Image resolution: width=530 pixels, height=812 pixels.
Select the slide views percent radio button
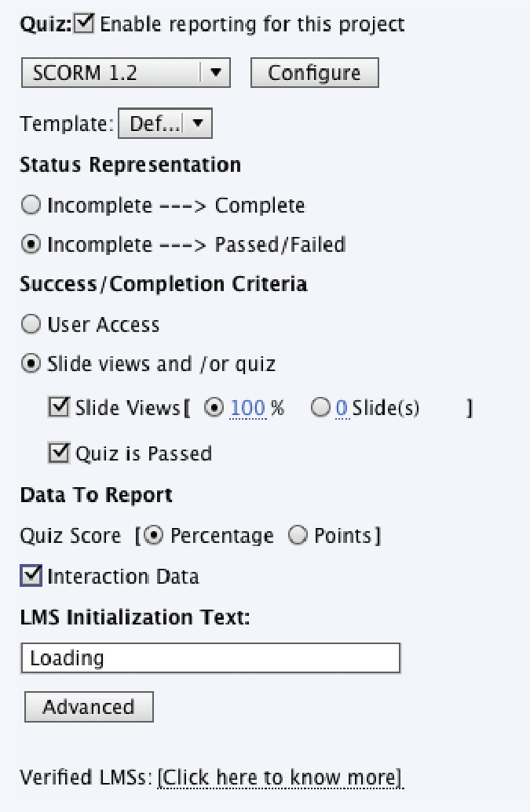coord(214,408)
